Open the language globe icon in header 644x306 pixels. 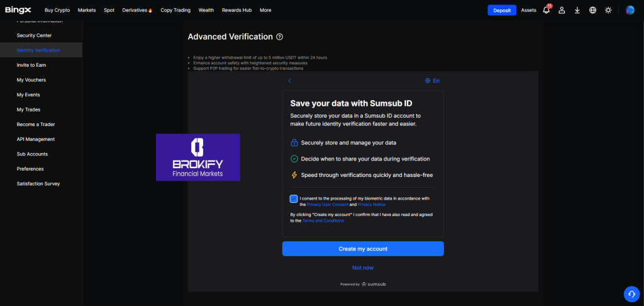click(592, 10)
